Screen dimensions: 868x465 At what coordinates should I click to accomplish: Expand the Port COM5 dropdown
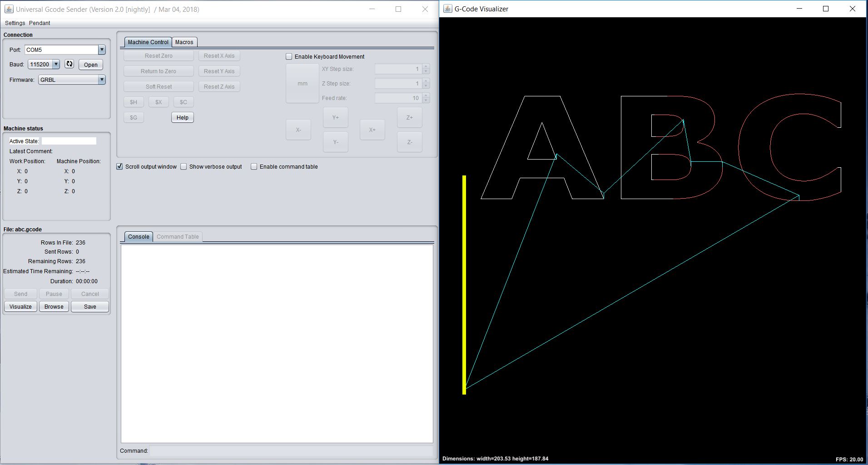click(x=102, y=50)
